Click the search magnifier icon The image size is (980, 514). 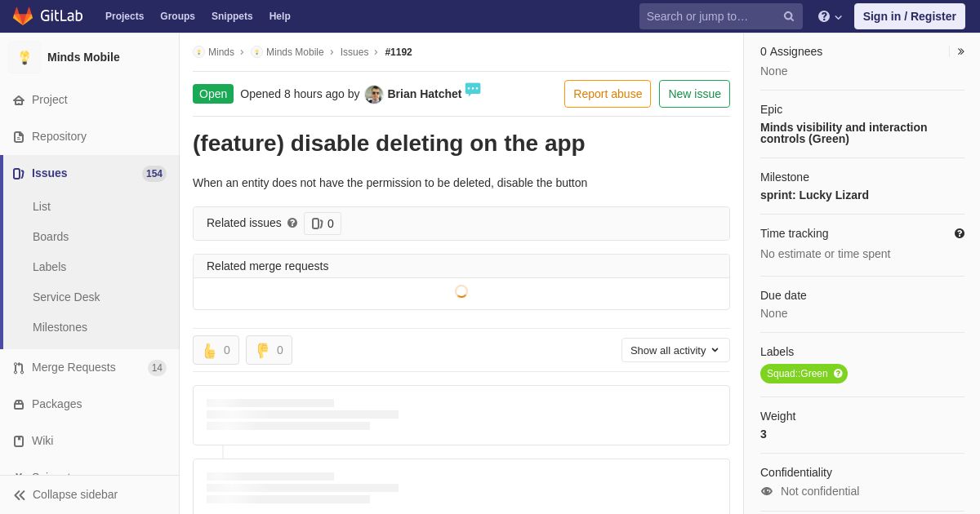[x=789, y=16]
